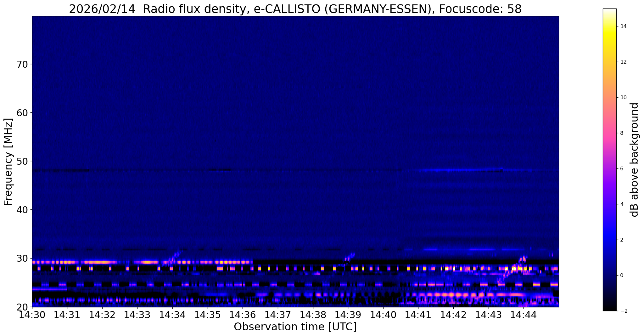The width and height of the screenshot is (644, 336).
Task: Click the 'Frequency [MHz]' y-axis label
Action: [x=8, y=162]
